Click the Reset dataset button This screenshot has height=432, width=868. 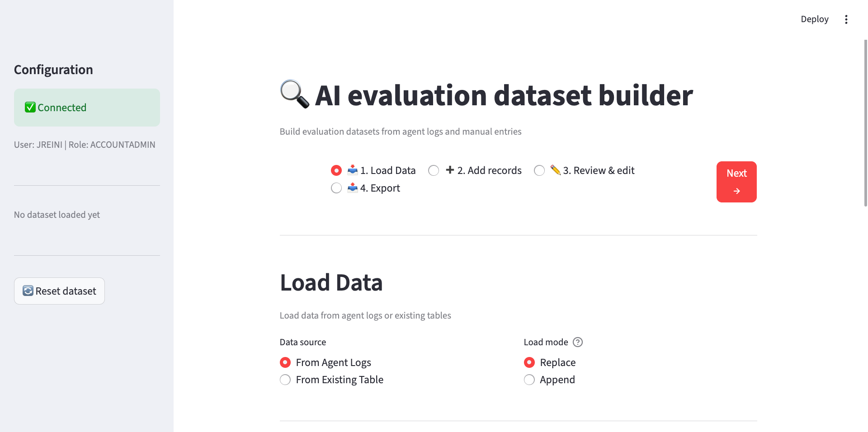(x=59, y=291)
